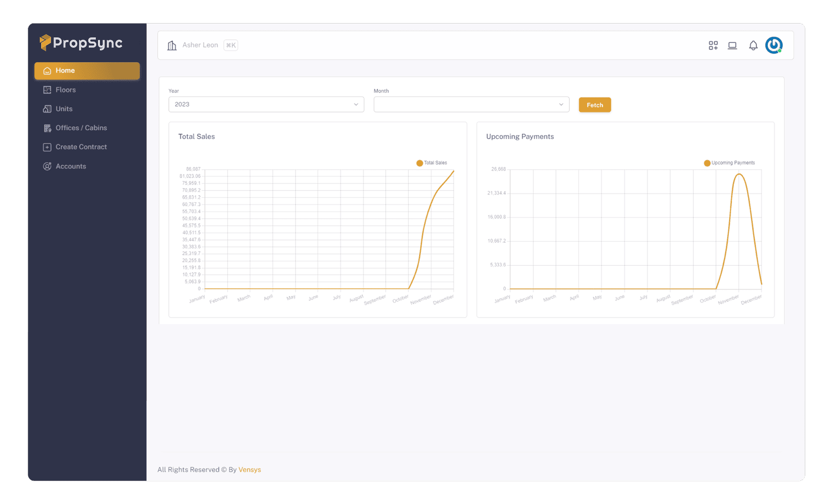Open Accounts menu item
Viewport: 833px width, 504px height.
click(87, 166)
